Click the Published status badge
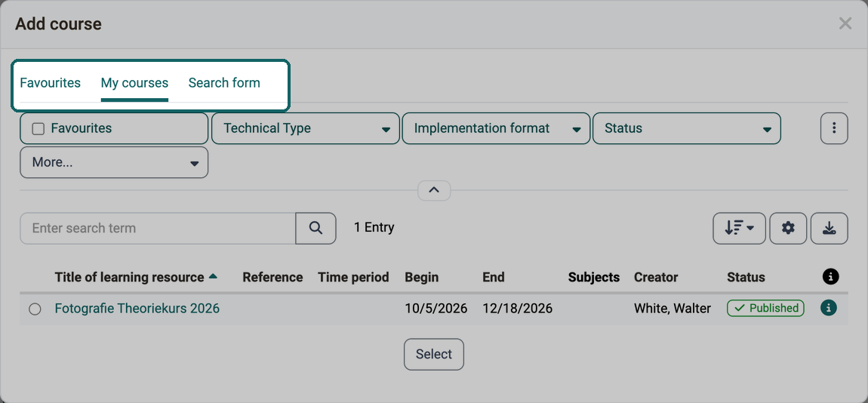 tap(765, 309)
